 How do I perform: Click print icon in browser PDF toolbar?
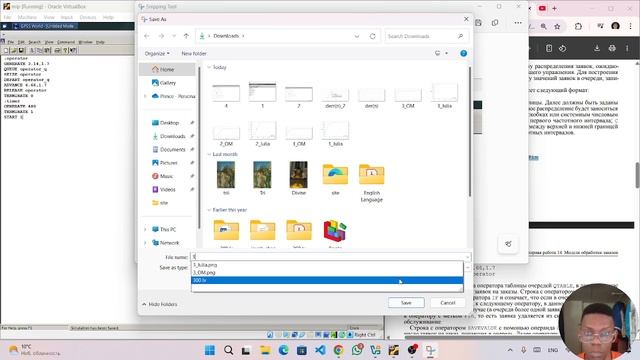[612, 48]
